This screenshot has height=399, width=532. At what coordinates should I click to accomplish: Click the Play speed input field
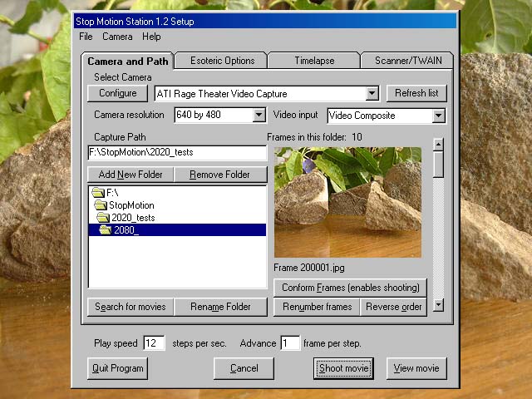154,343
